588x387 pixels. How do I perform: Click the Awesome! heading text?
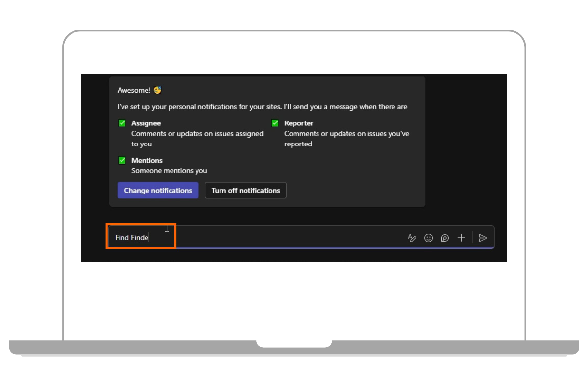point(134,90)
